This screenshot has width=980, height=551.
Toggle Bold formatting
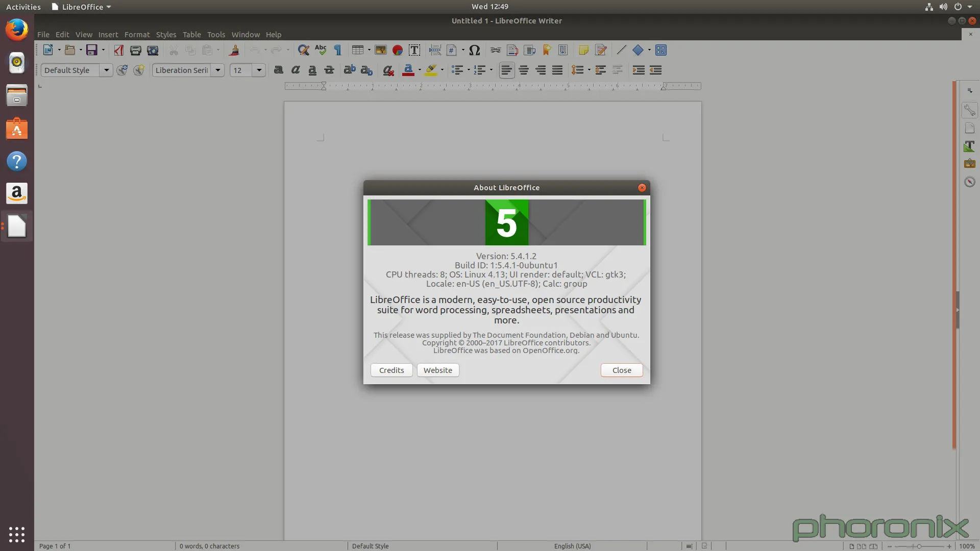(x=279, y=70)
